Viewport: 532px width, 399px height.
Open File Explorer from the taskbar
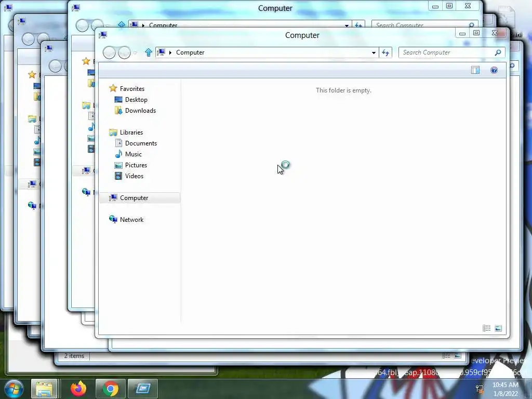point(45,389)
